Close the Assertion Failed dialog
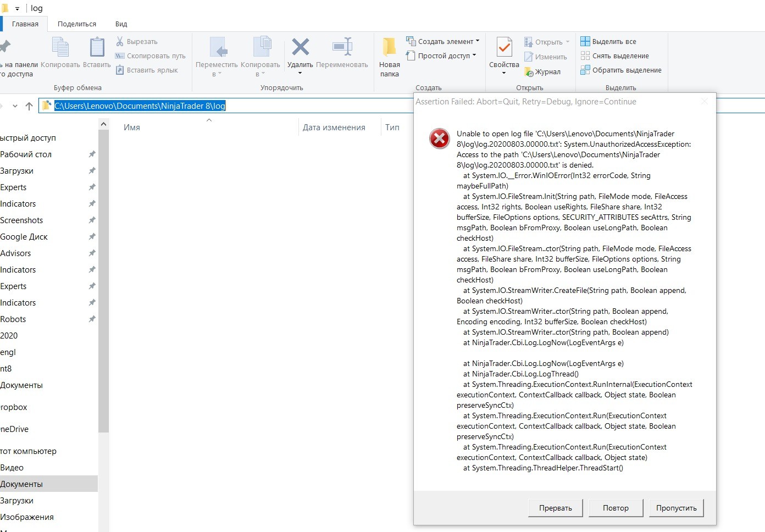The image size is (765, 532). pos(705,101)
